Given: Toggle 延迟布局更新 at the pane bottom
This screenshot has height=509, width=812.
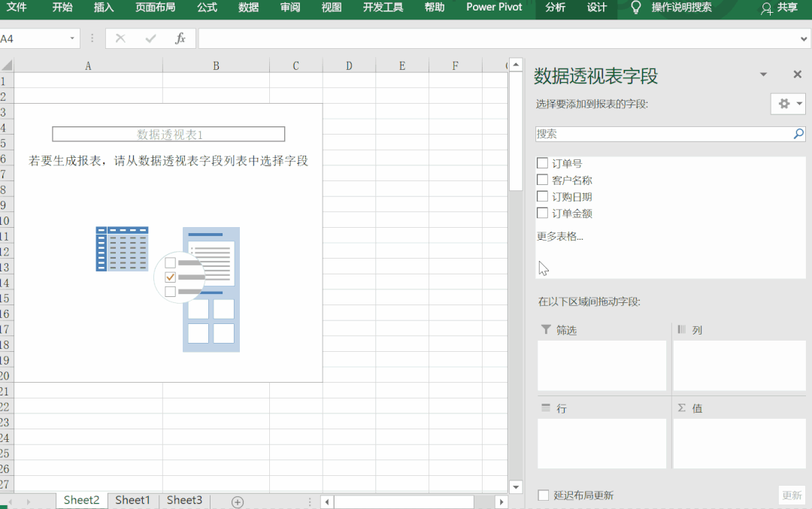Looking at the screenshot, I should 542,495.
